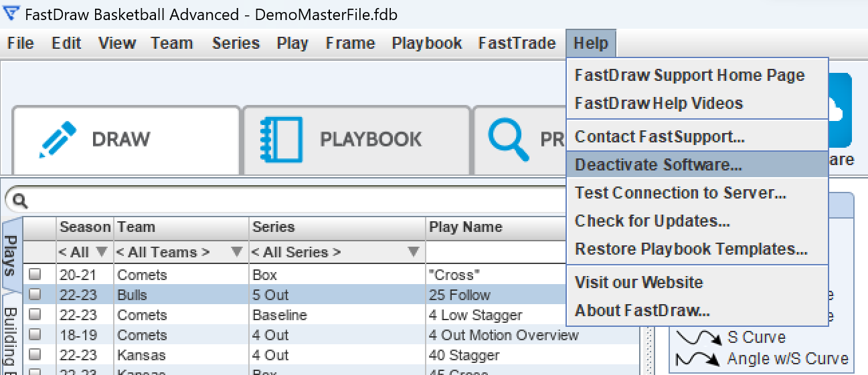Click the PLAYBOOK notebook icon
The image size is (868, 375).
(280, 140)
